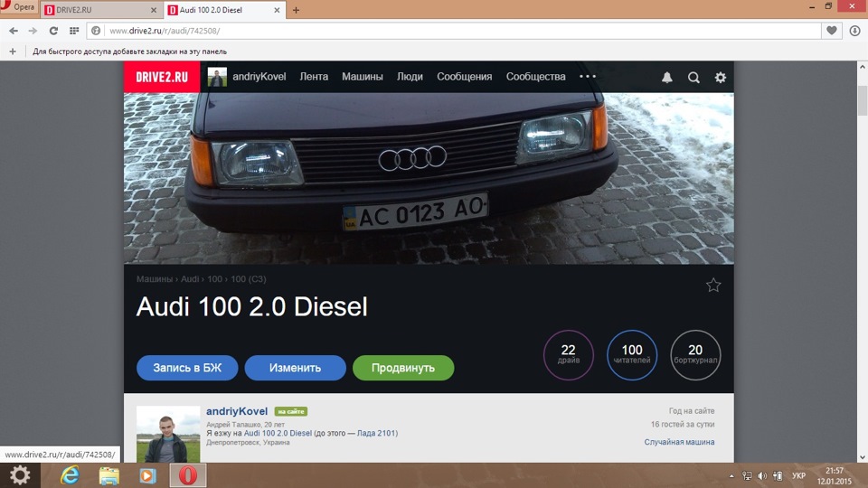Open the downloads icon in toolbar
868x488 pixels.
point(854,31)
